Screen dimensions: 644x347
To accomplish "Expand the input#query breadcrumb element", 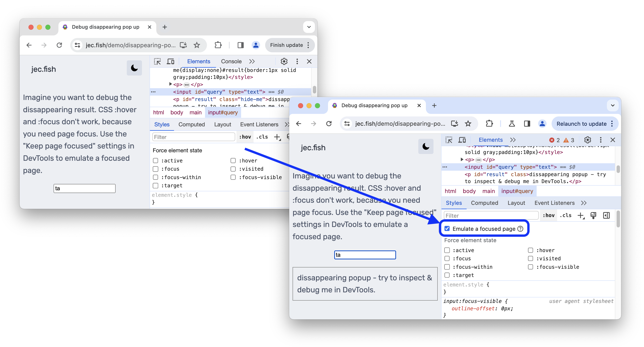I will 517,191.
